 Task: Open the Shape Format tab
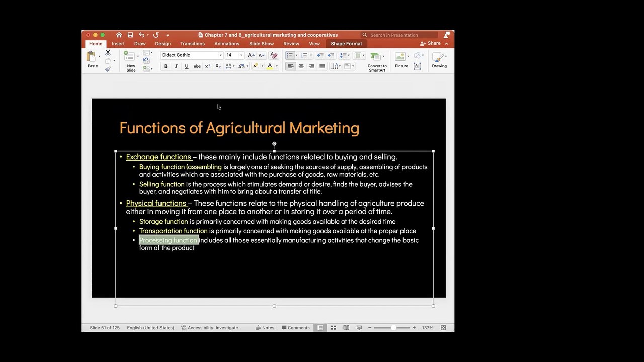346,44
